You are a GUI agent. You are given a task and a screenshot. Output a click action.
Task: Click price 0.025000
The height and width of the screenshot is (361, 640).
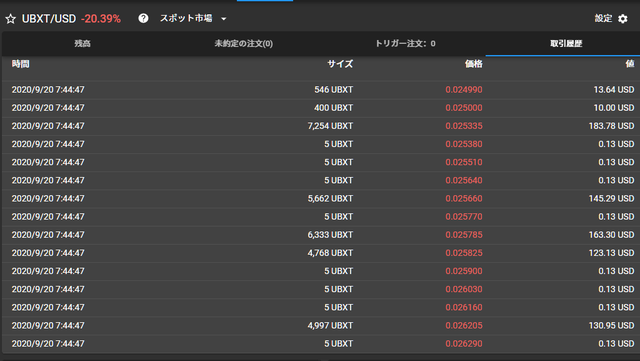(464, 108)
